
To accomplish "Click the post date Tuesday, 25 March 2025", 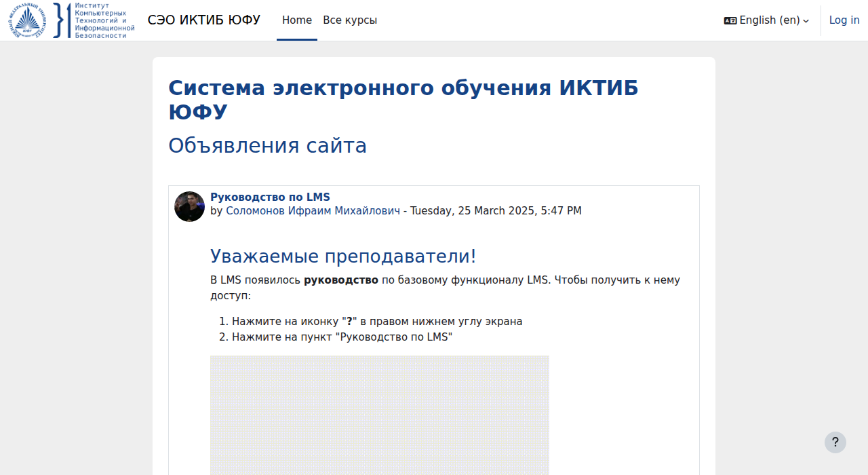I will tap(496, 211).
